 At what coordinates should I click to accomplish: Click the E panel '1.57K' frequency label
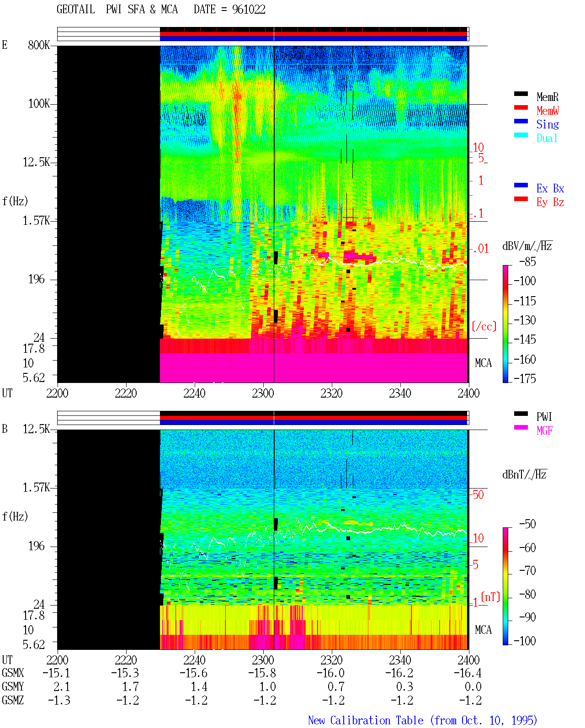pos(37,221)
